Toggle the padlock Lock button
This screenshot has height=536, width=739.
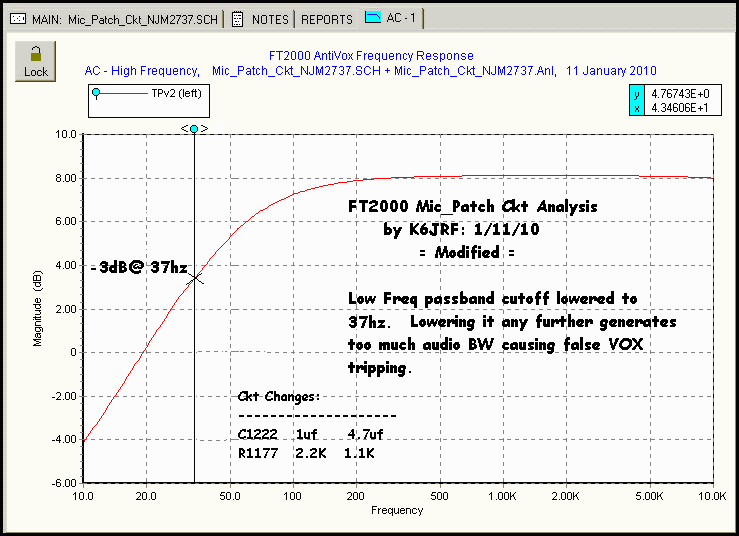pyautogui.click(x=35, y=62)
